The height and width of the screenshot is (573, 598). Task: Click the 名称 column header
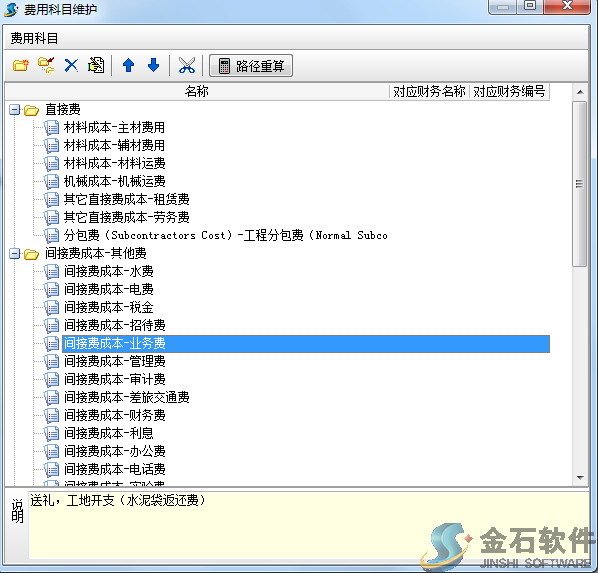[197, 92]
